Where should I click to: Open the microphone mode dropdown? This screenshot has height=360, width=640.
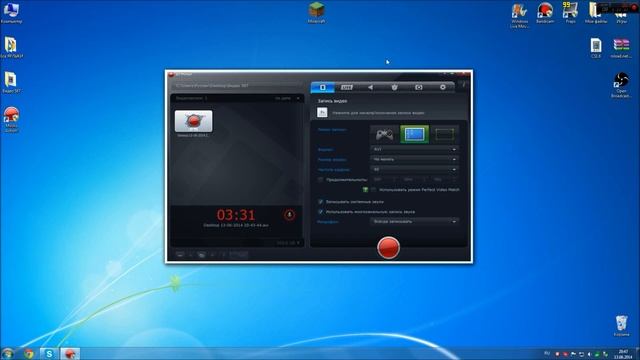[x=414, y=221]
